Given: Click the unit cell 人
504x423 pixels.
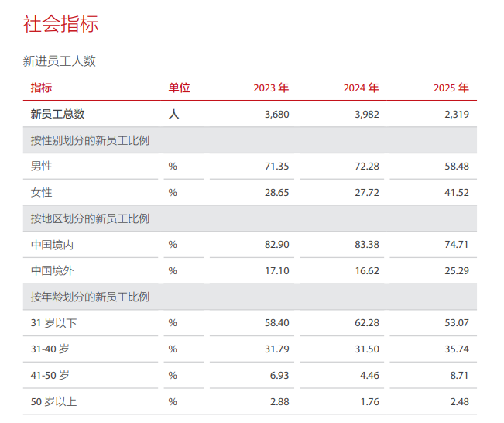Looking at the screenshot, I should (x=173, y=114).
